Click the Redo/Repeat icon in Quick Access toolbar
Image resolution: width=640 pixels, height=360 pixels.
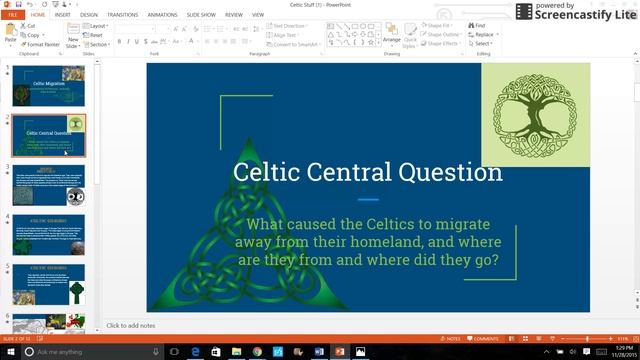(x=44, y=4)
